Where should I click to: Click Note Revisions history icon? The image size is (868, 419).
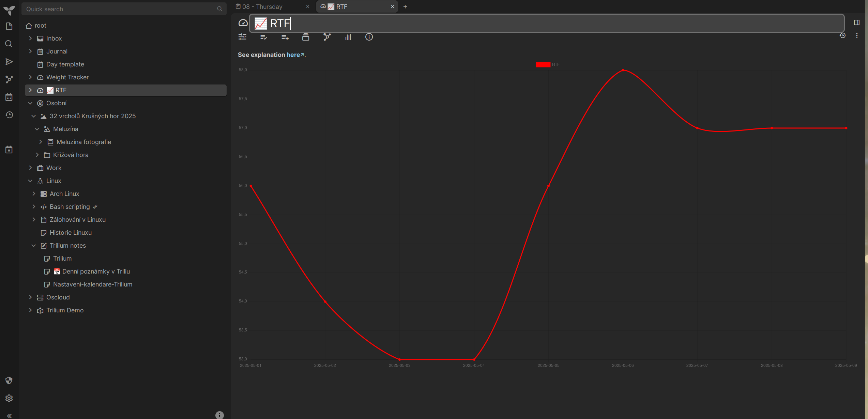coord(842,35)
